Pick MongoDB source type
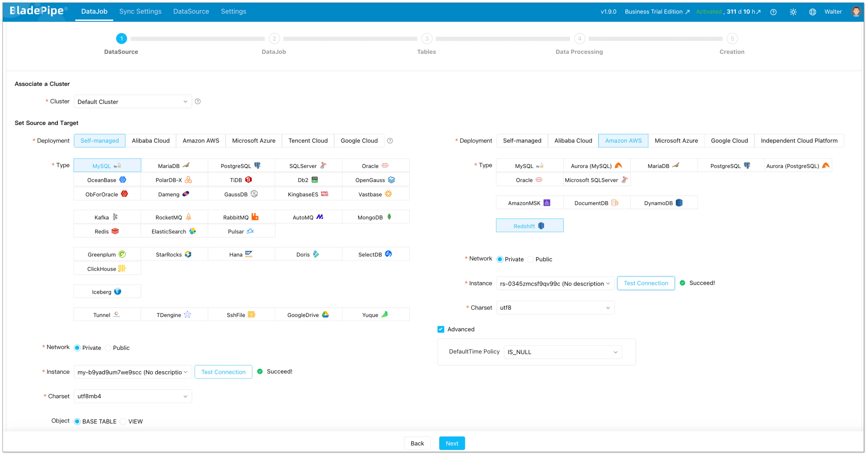The width and height of the screenshot is (868, 456). click(x=375, y=217)
